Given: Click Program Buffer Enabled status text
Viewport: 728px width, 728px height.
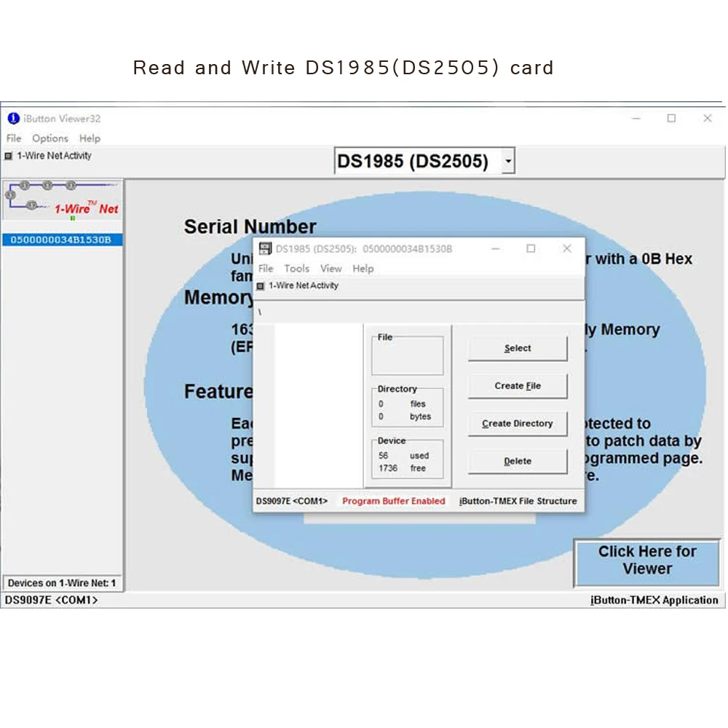Looking at the screenshot, I should pyautogui.click(x=394, y=501).
